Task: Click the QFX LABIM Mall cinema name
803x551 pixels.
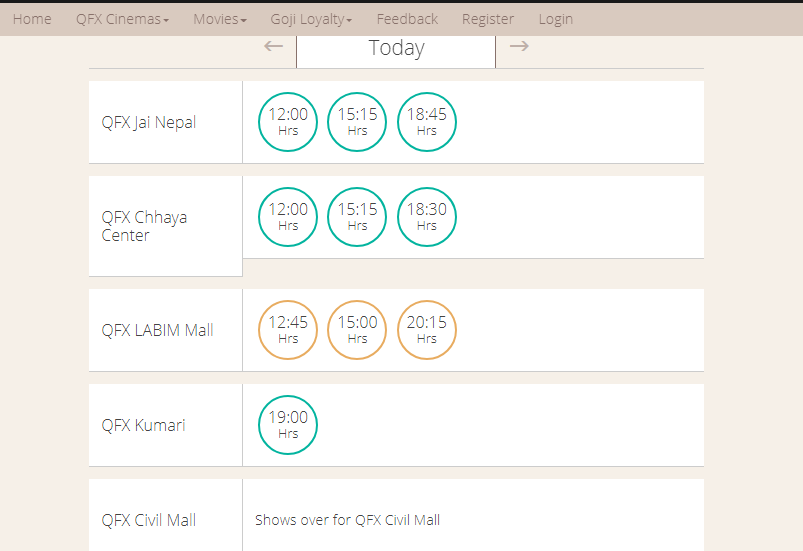Action: [157, 330]
